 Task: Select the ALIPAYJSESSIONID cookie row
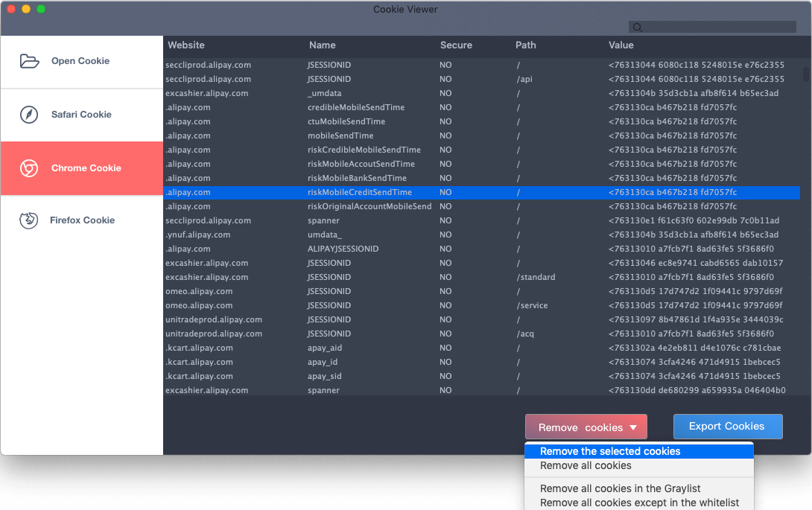point(481,249)
